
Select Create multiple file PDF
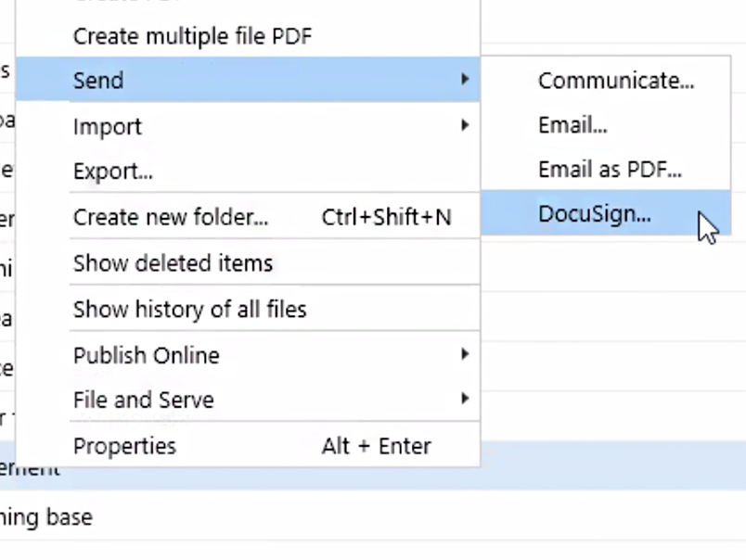pos(192,36)
